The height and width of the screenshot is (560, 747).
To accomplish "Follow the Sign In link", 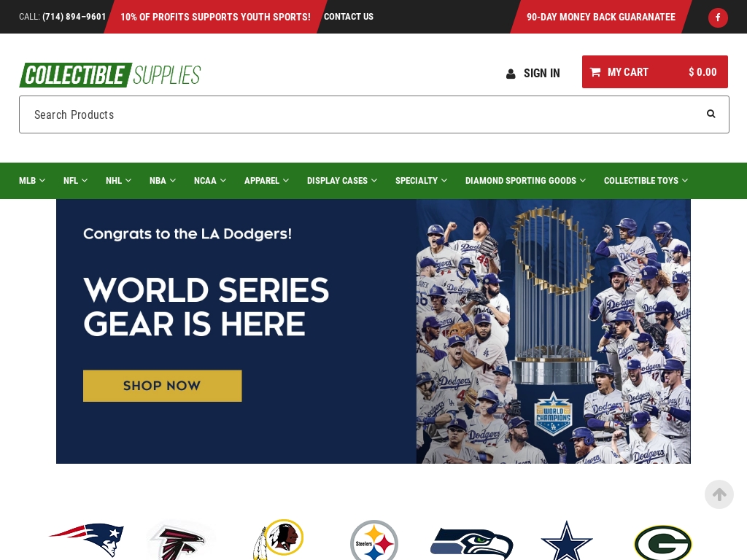I will pos(533,74).
